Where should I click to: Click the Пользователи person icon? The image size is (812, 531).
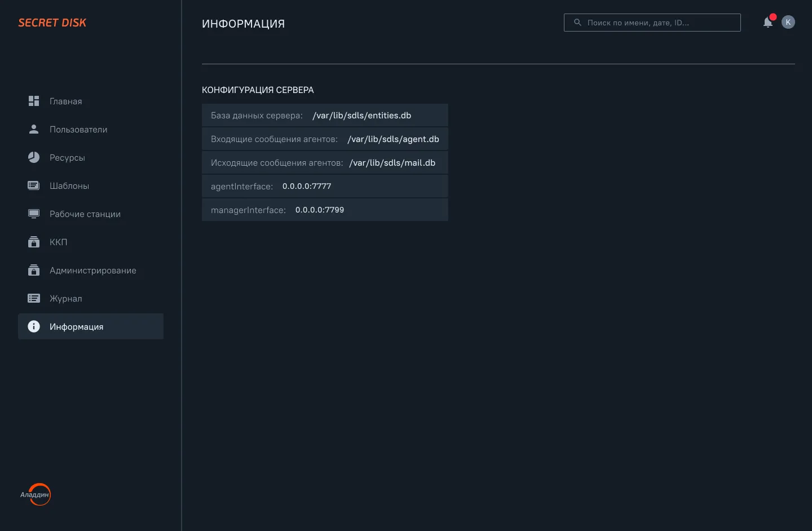[x=34, y=129]
